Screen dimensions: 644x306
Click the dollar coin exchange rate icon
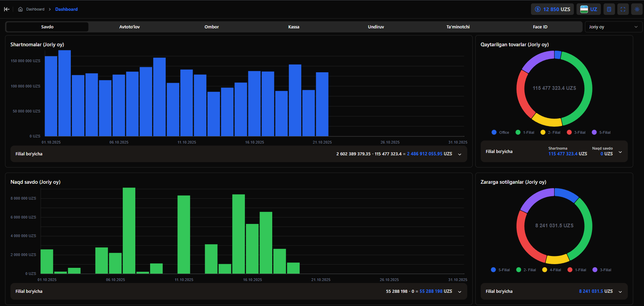[538, 9]
